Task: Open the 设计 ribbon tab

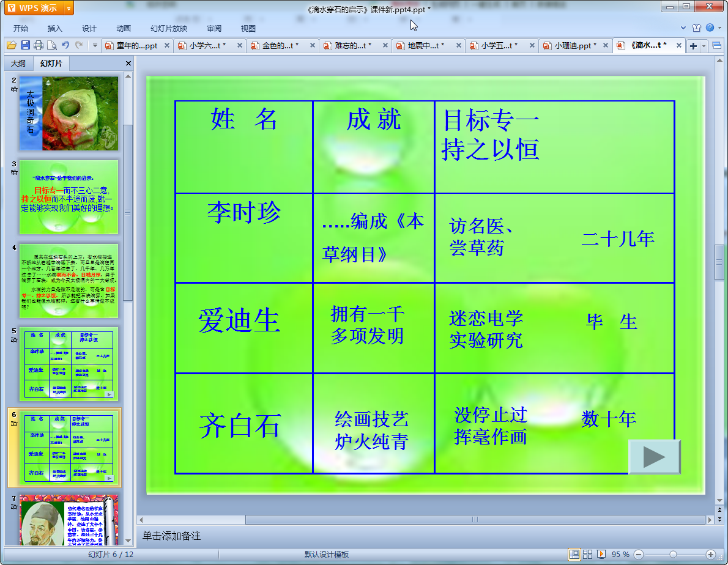Action: click(89, 28)
